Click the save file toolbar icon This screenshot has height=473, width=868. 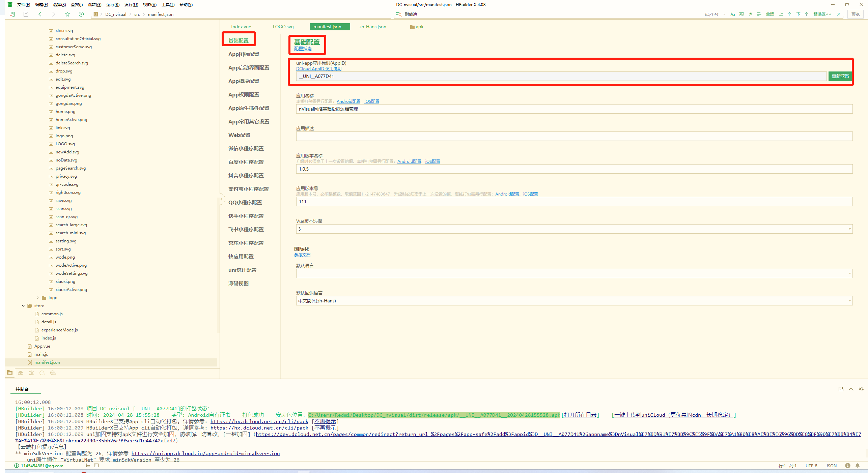point(26,14)
